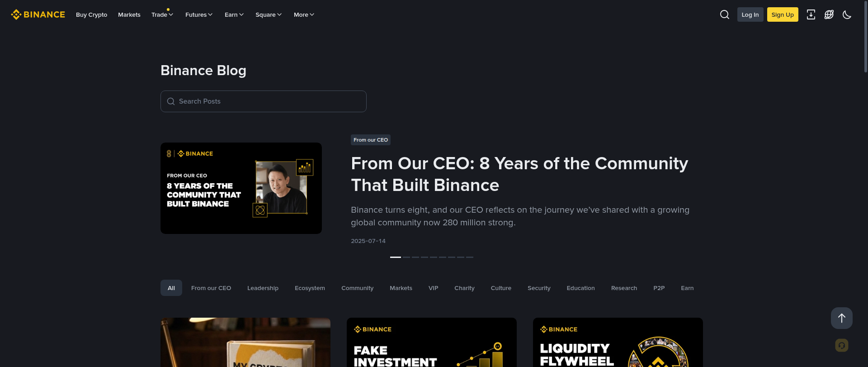Image resolution: width=868 pixels, height=367 pixels.
Task: Open the featured CEO article thumbnail
Action: (241, 188)
